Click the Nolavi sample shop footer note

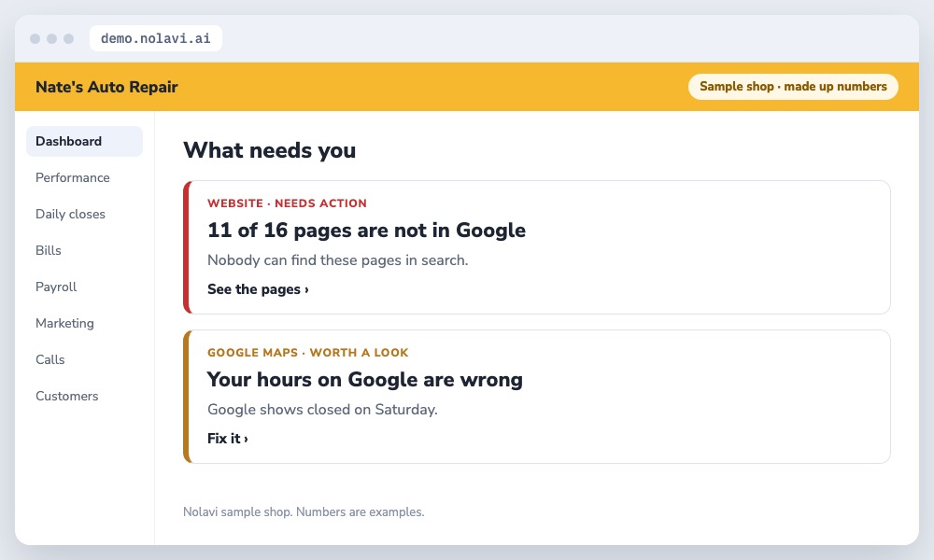(304, 511)
